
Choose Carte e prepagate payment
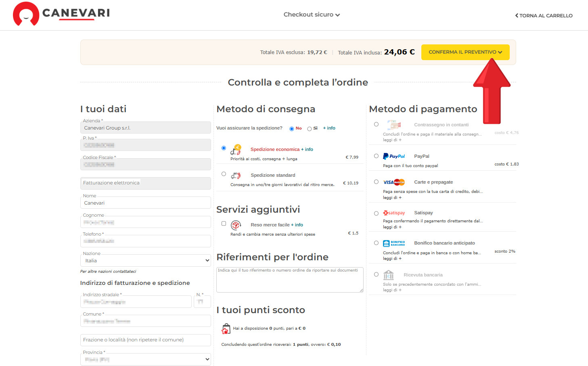(376, 182)
